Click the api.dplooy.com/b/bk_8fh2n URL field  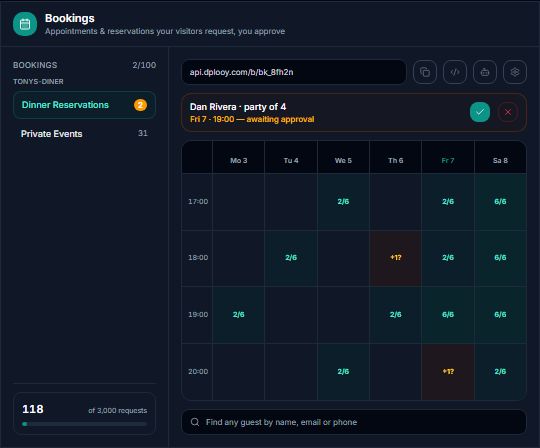[x=294, y=72]
